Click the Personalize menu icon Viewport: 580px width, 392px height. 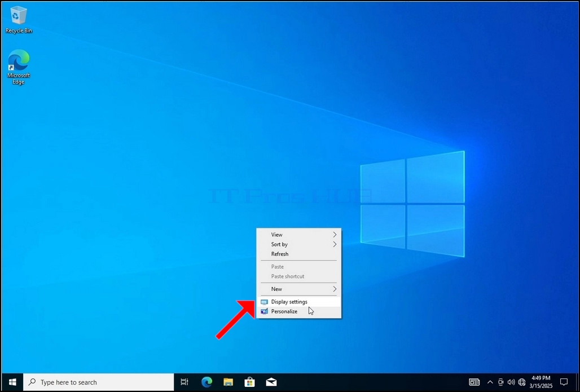click(264, 311)
